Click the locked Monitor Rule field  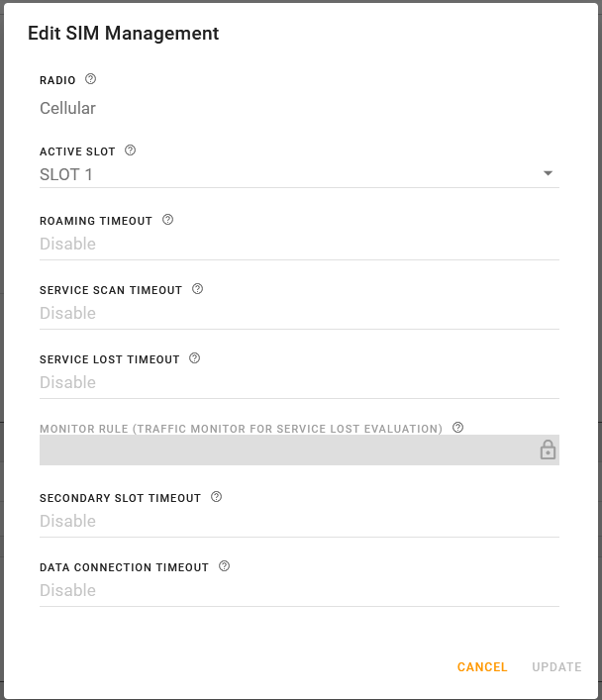(287, 450)
